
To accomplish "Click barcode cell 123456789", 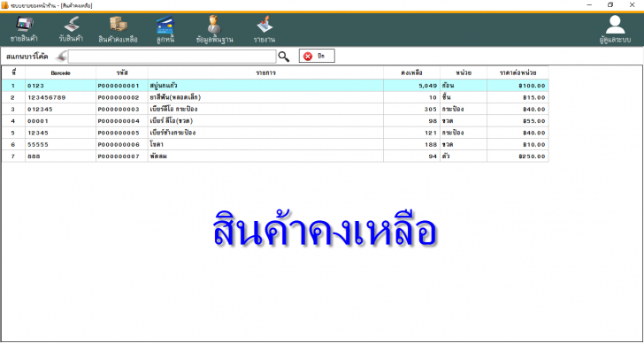I will tap(61, 97).
